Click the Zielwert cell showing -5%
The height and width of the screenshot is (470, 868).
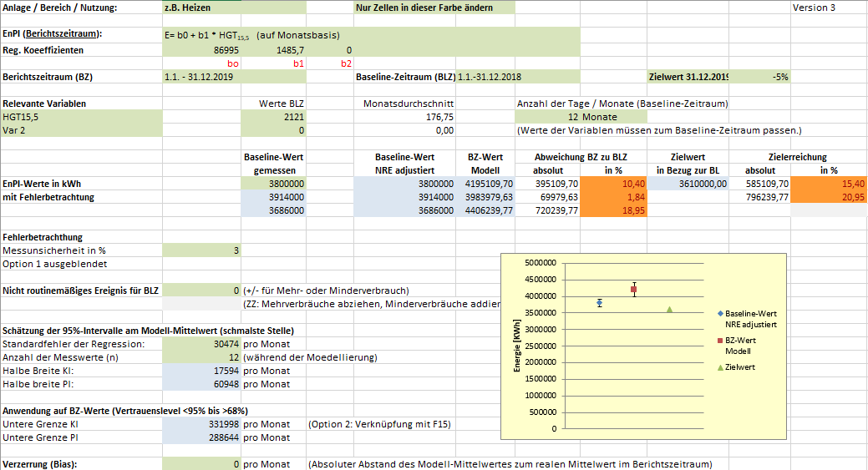(759, 77)
